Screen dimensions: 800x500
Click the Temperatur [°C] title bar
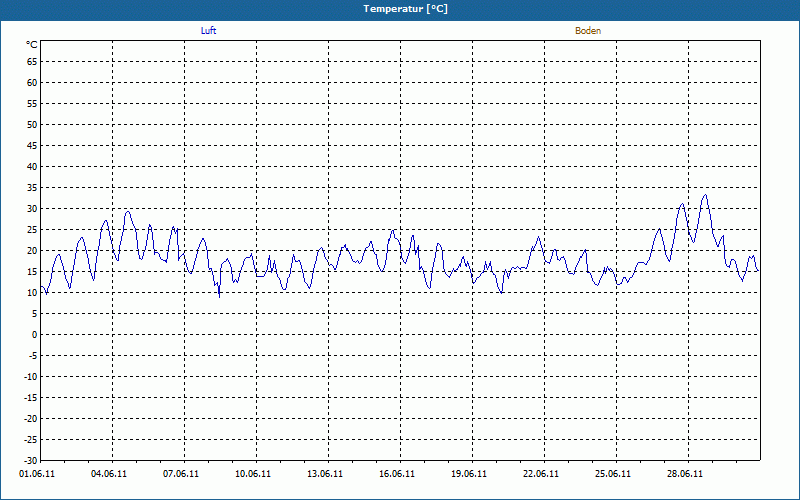pyautogui.click(x=400, y=9)
